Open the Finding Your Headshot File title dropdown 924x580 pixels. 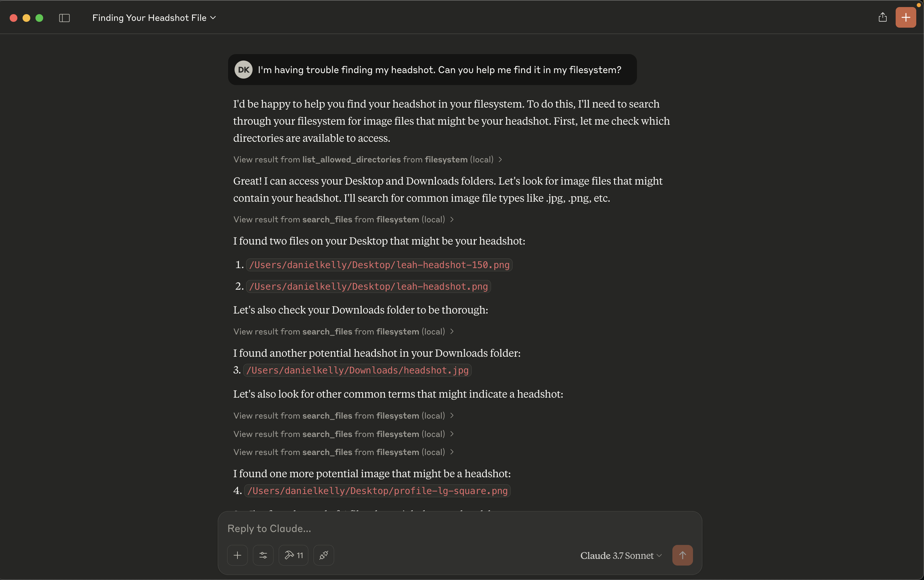(x=154, y=18)
